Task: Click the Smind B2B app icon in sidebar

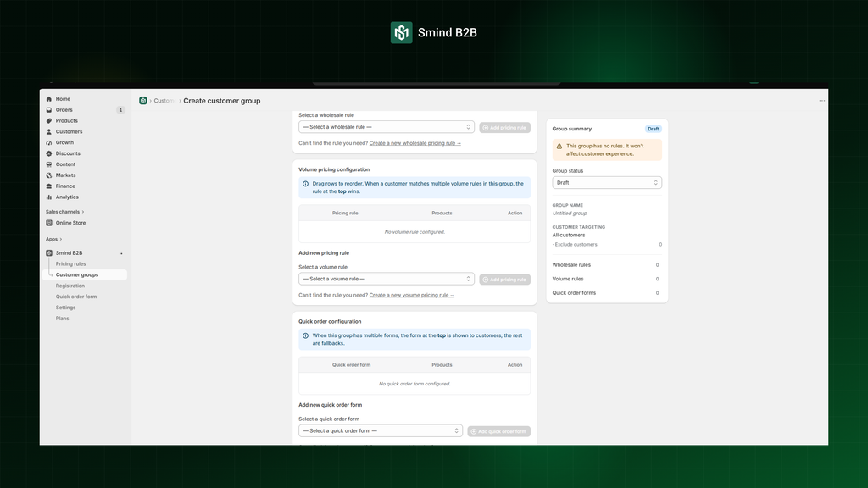Action: tap(48, 252)
